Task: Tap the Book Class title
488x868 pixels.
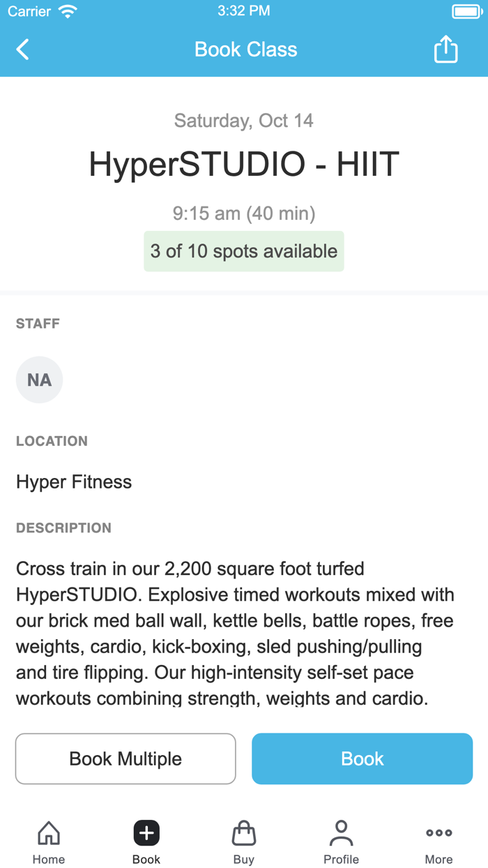Action: [x=245, y=49]
